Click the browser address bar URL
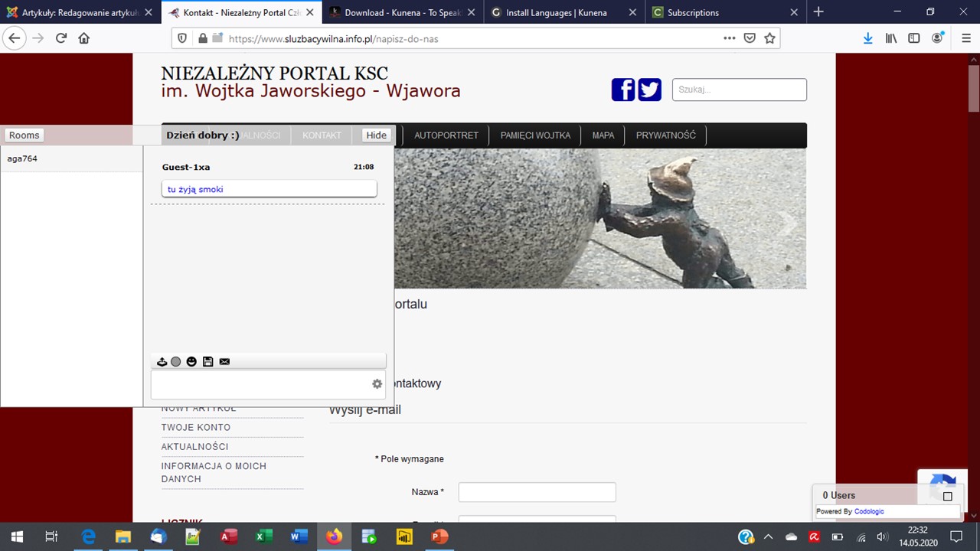 pyautogui.click(x=334, y=38)
